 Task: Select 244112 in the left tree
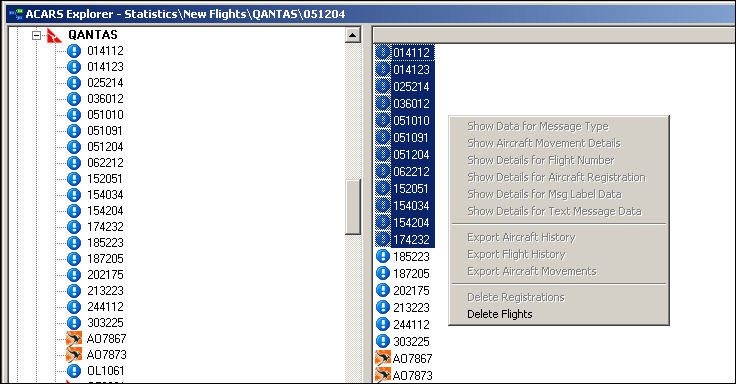click(x=105, y=307)
